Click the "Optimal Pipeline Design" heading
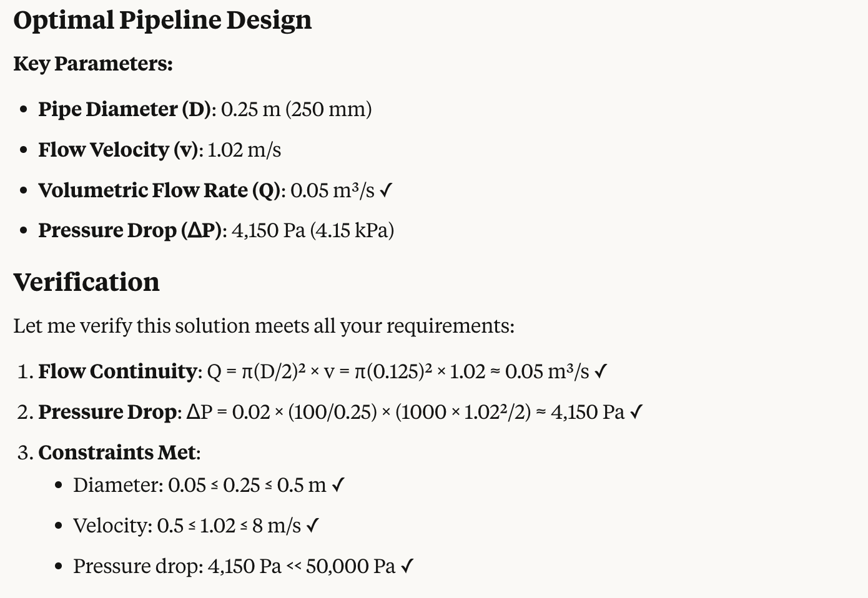 162,20
